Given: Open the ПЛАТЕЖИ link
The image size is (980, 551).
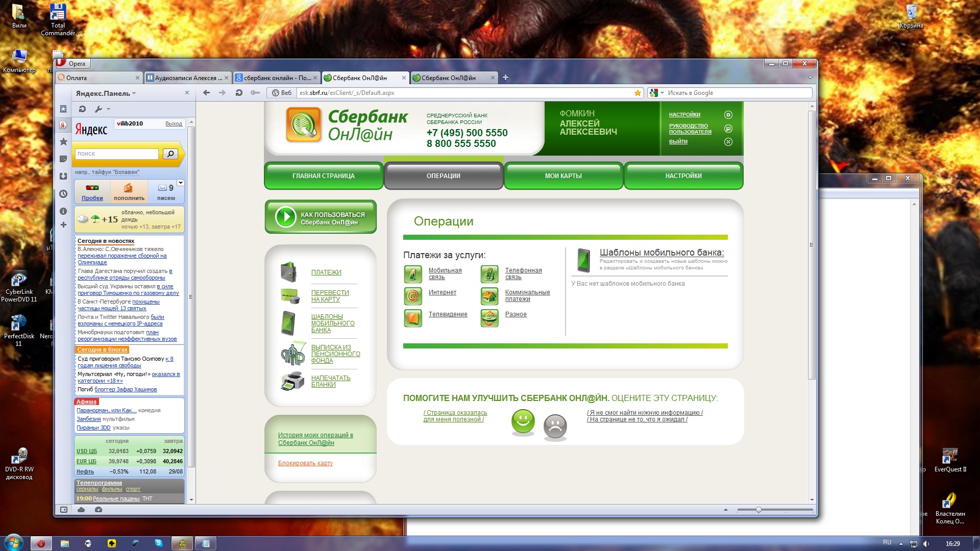Looking at the screenshot, I should click(x=326, y=272).
